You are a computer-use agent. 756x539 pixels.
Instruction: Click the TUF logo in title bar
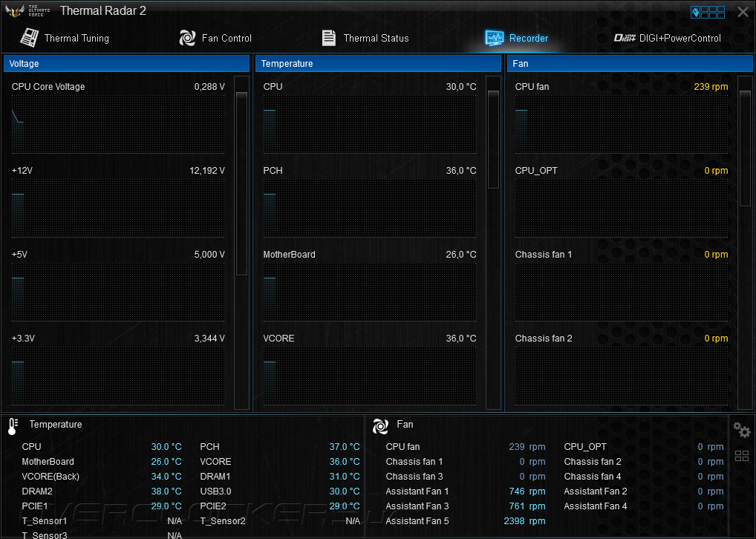(27, 10)
